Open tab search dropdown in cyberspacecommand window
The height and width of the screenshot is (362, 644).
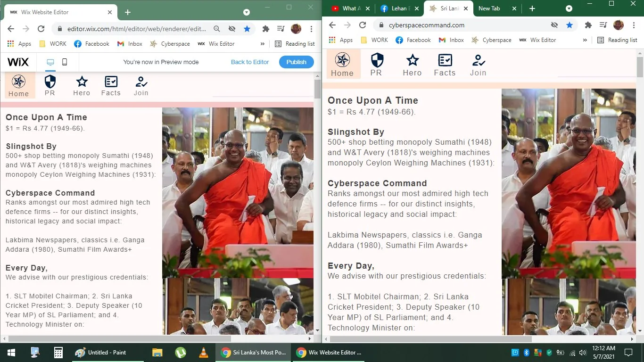569,8
